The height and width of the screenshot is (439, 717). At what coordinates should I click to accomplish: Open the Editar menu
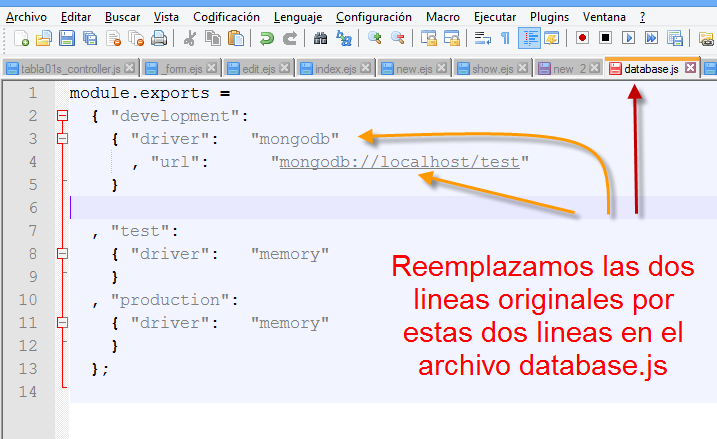click(x=76, y=17)
